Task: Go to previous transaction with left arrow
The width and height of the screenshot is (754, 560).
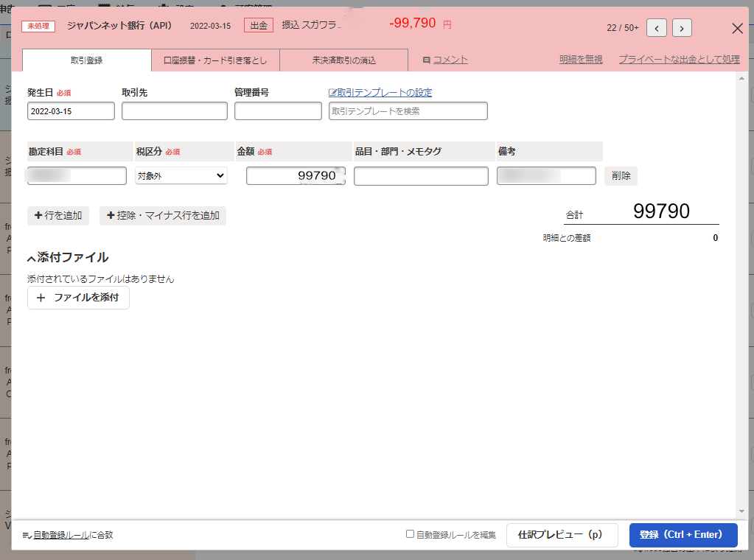Action: click(x=657, y=28)
